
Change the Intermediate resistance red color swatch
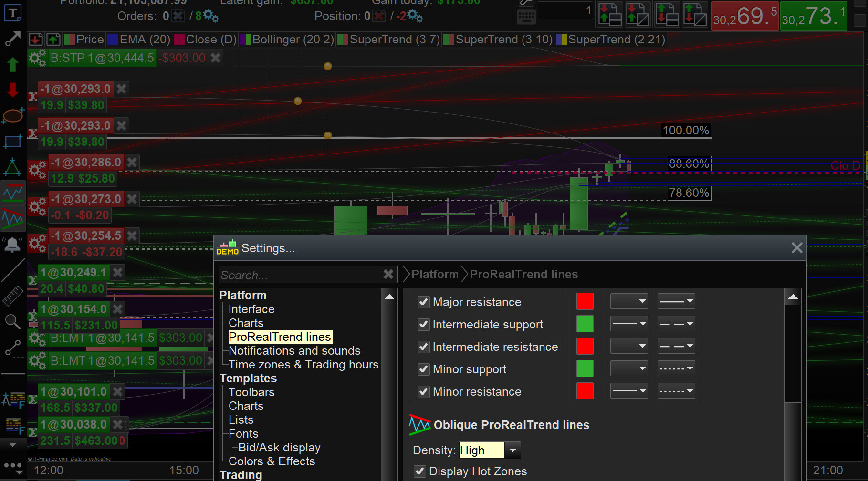(585, 347)
